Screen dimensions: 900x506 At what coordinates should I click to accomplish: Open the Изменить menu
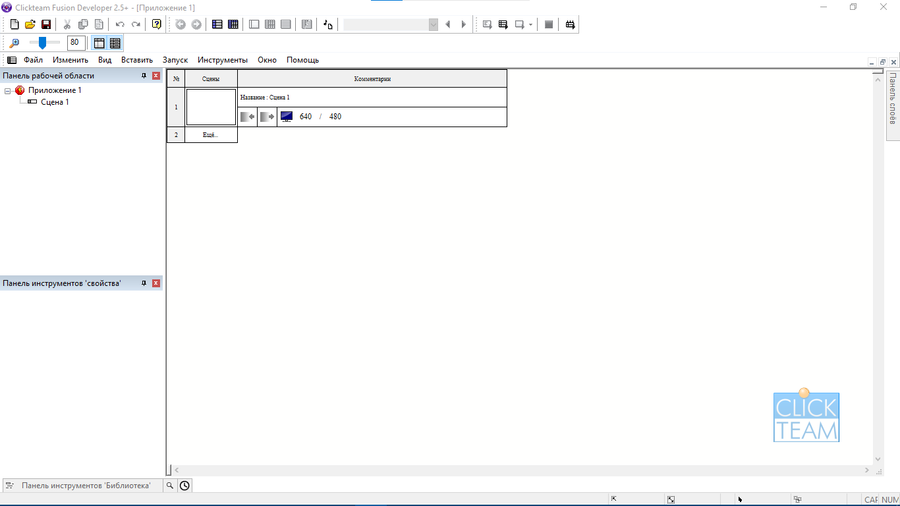pos(71,60)
